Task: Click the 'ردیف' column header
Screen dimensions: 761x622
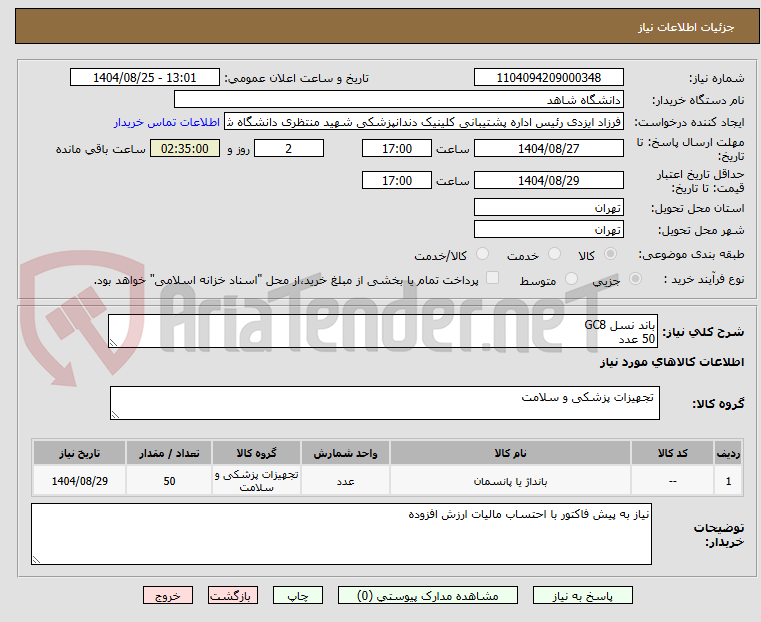Action: click(x=728, y=453)
